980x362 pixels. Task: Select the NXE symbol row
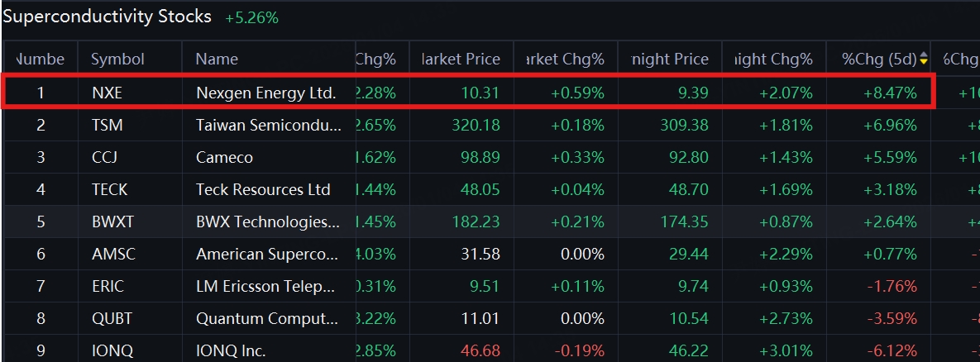[107, 93]
